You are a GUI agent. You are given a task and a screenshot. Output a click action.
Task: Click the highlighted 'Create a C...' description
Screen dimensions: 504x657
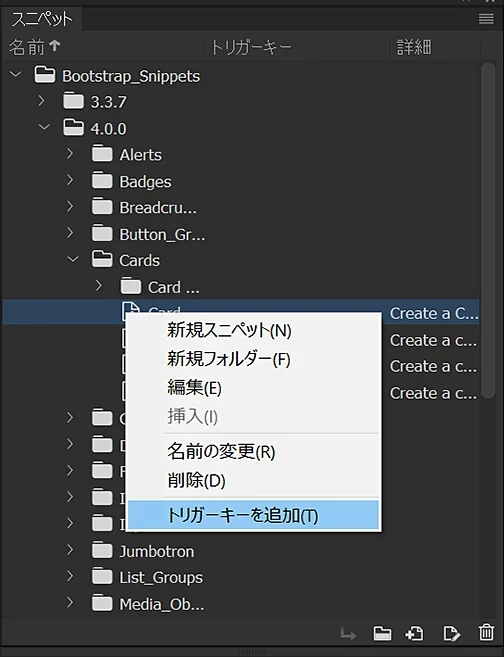tap(434, 313)
